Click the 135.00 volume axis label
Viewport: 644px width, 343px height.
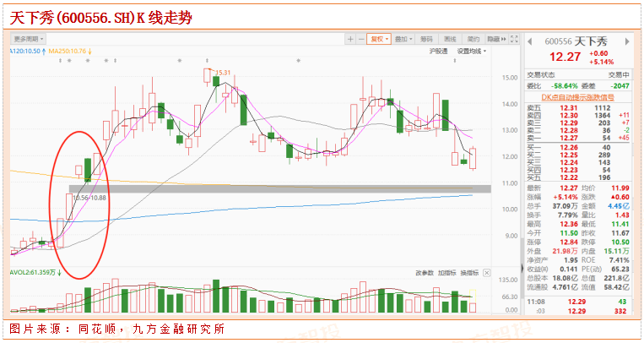(508, 280)
